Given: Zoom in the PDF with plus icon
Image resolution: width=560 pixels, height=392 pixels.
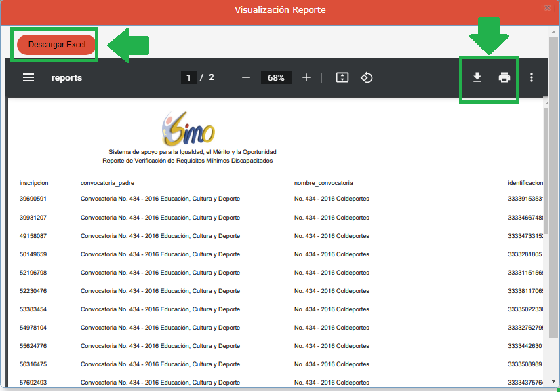Looking at the screenshot, I should [306, 77].
